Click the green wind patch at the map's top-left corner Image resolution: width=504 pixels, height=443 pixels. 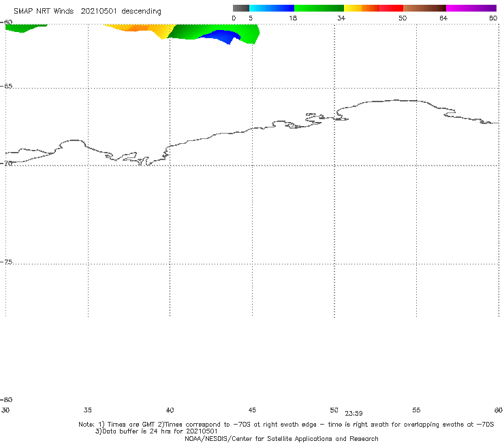[x=24, y=28]
